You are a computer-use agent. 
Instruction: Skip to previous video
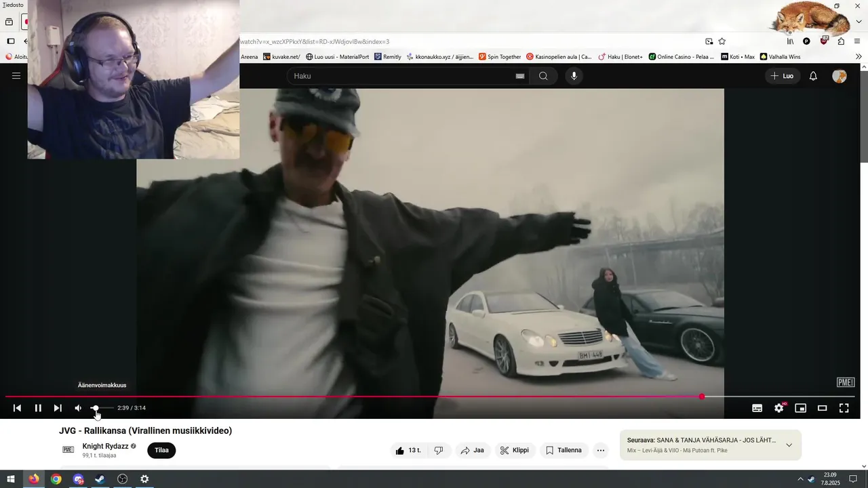pos(18,408)
